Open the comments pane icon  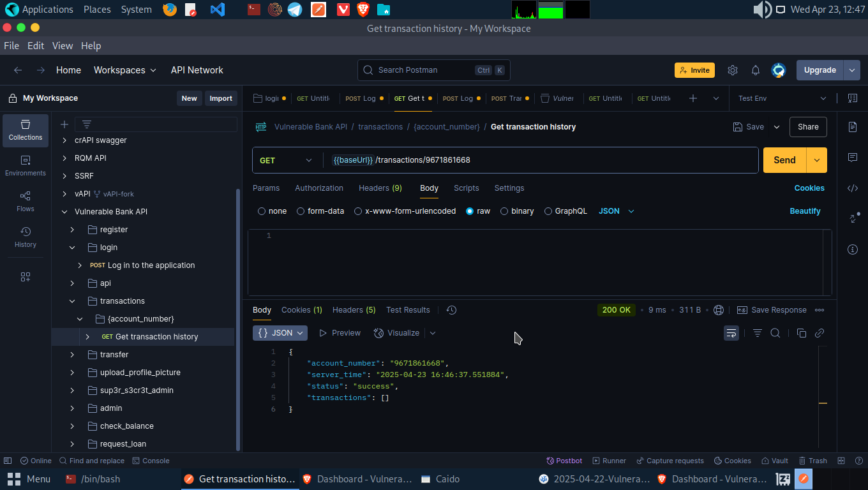[x=853, y=158]
